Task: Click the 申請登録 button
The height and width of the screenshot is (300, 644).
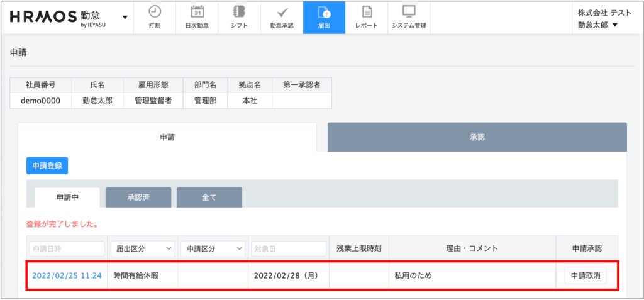Action: (x=47, y=165)
